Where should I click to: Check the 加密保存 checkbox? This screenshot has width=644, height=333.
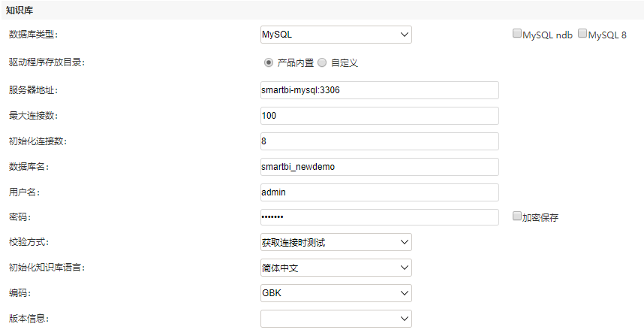click(x=516, y=216)
